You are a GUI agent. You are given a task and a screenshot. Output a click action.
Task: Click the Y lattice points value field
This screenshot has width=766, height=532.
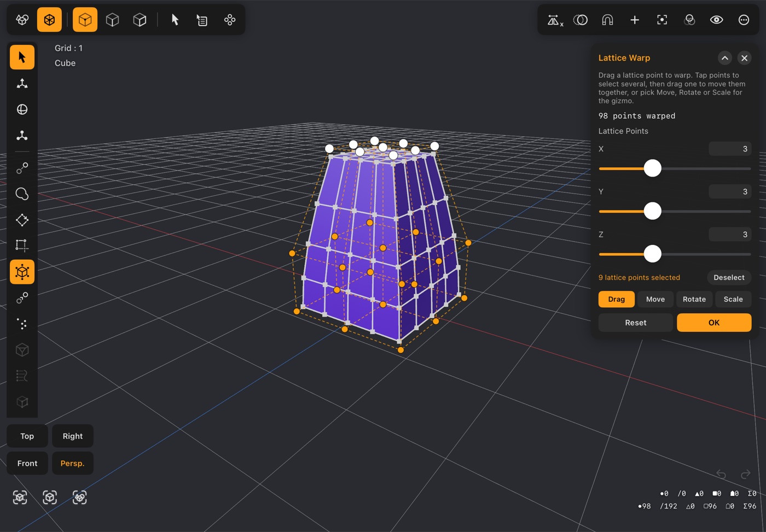730,191
